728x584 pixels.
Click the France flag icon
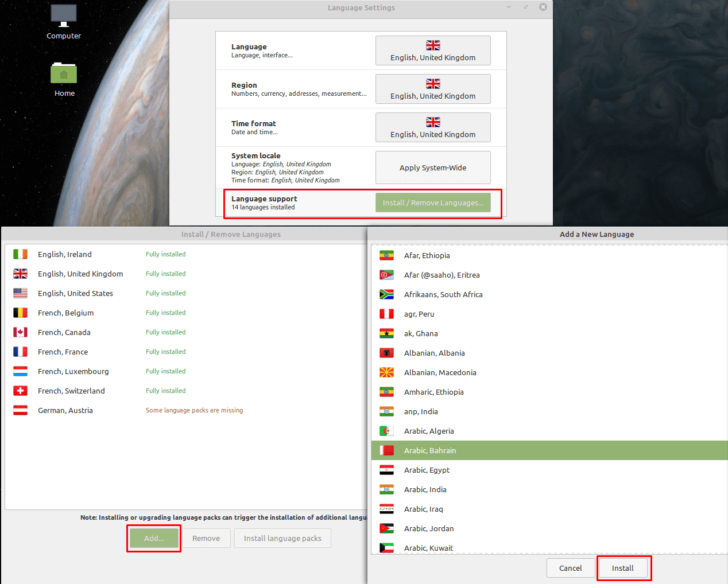click(21, 352)
